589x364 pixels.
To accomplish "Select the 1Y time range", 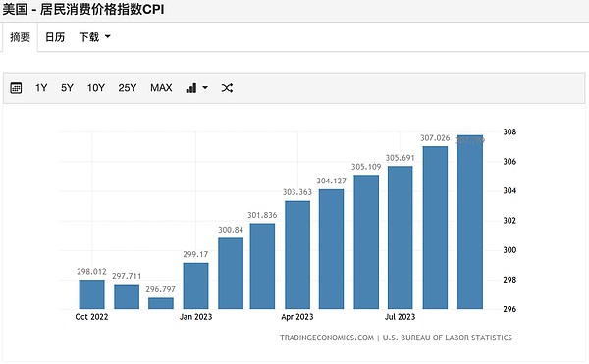I will coord(41,88).
